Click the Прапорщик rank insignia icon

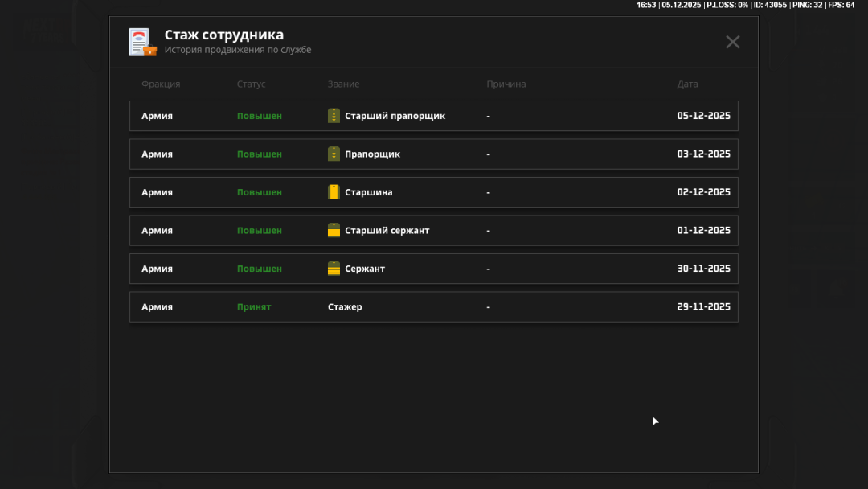tap(334, 154)
